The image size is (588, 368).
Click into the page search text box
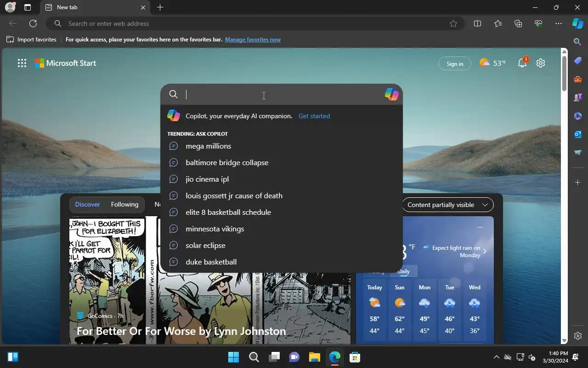click(283, 94)
